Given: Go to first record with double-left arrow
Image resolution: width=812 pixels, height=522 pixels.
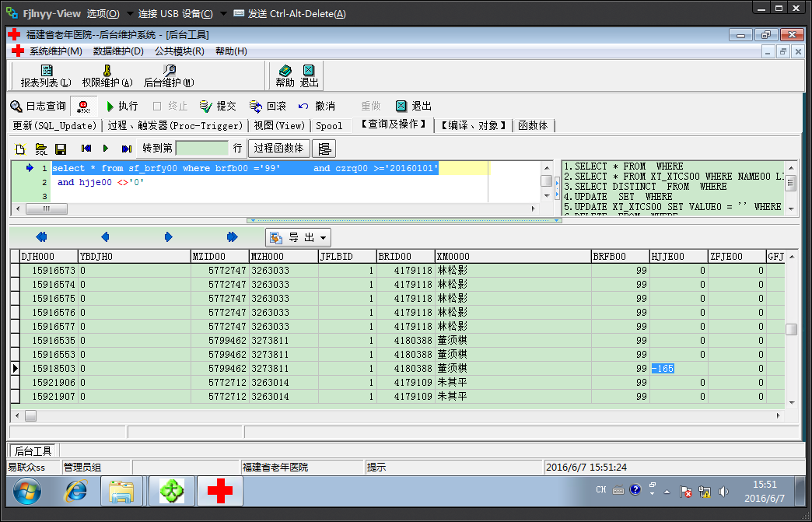Looking at the screenshot, I should tap(41, 237).
